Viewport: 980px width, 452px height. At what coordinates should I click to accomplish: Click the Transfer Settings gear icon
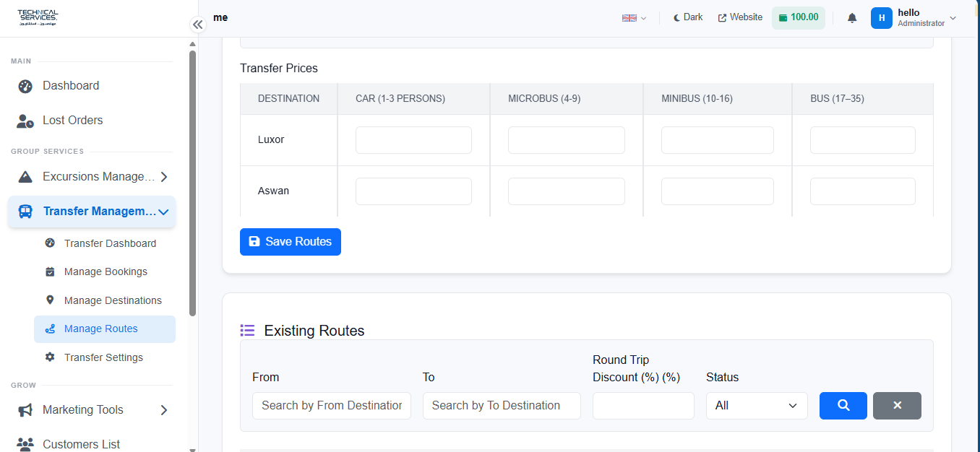click(x=50, y=357)
